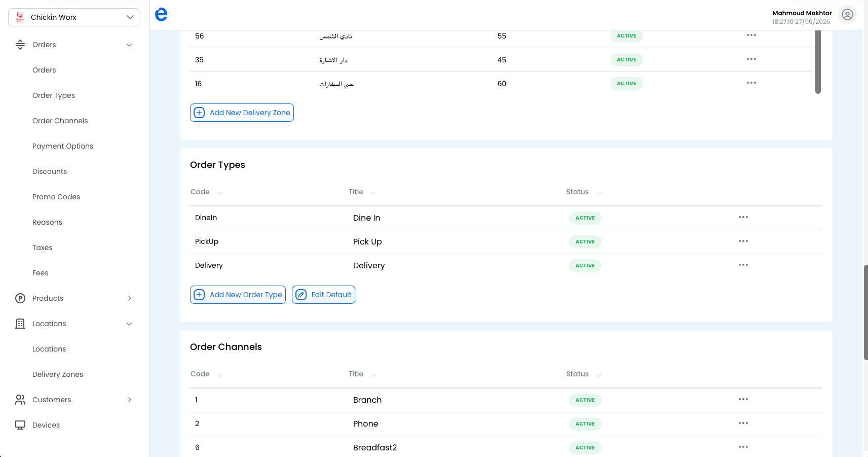Open more options for Delivery order type
Viewport: 868px width, 457px height.
click(x=743, y=265)
